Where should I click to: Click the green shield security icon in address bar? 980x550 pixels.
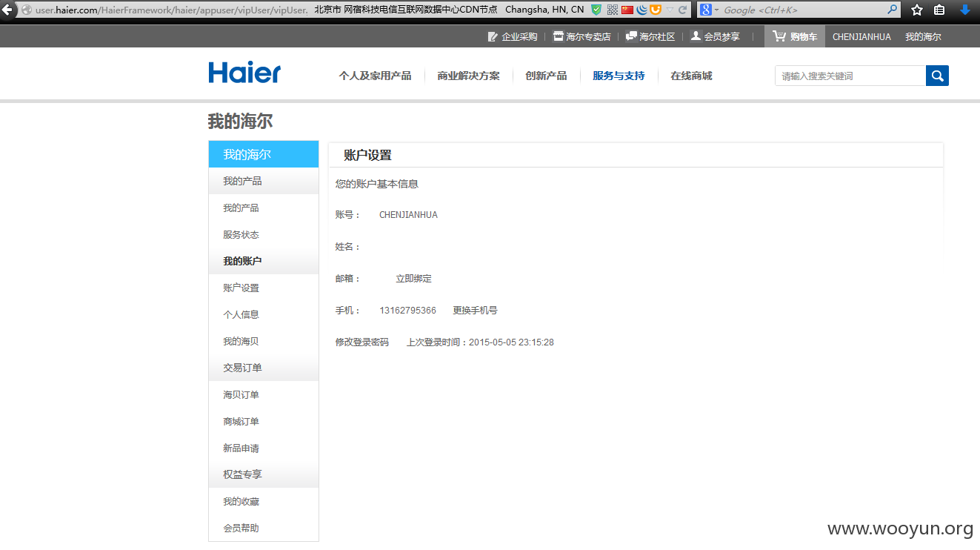[x=596, y=10]
